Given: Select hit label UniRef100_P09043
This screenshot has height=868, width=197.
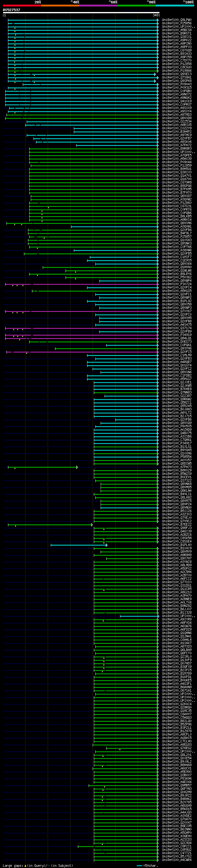Looking at the screenshot, I should (x=177, y=84).
